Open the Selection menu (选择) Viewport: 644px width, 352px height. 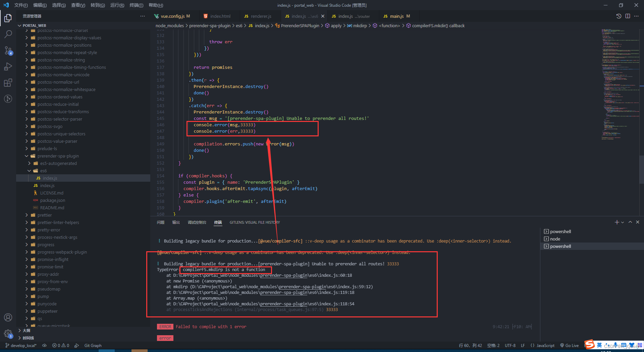click(x=59, y=5)
